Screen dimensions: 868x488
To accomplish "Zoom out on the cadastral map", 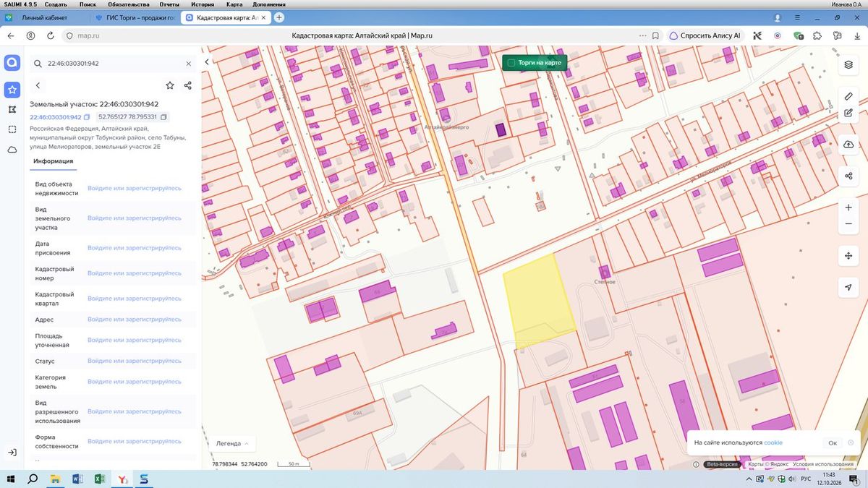I will [x=848, y=224].
